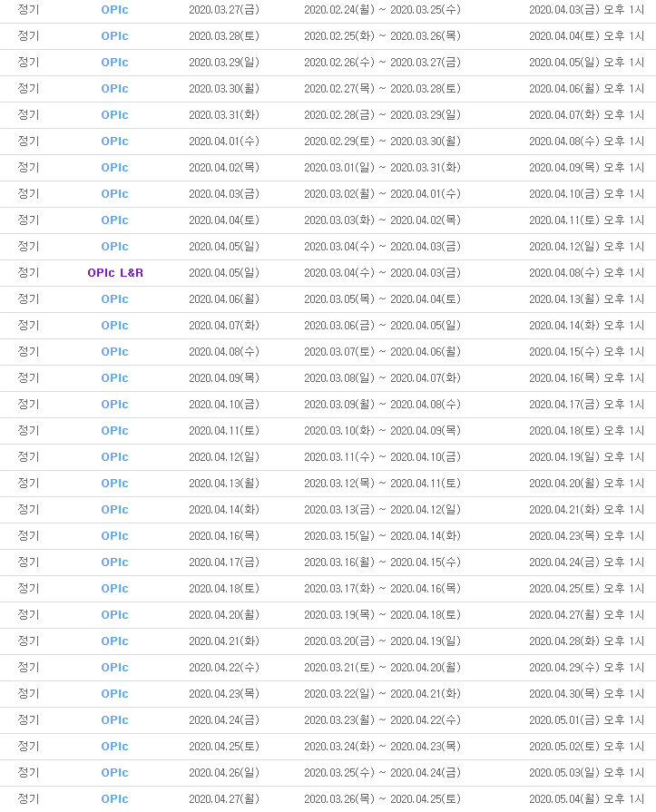Open the OPIc link for test date 2020.04.08(수)
Image resolution: width=656 pixels, height=812 pixels.
[114, 352]
